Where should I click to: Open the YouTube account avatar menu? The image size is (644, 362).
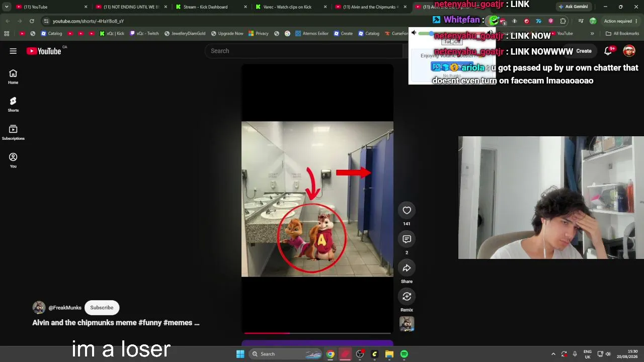[629, 51]
